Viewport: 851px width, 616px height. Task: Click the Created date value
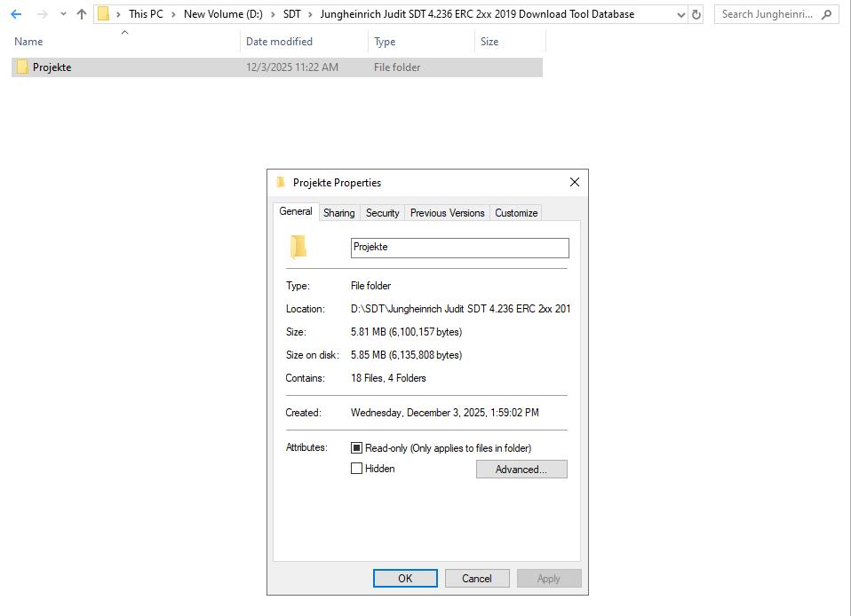[445, 413]
